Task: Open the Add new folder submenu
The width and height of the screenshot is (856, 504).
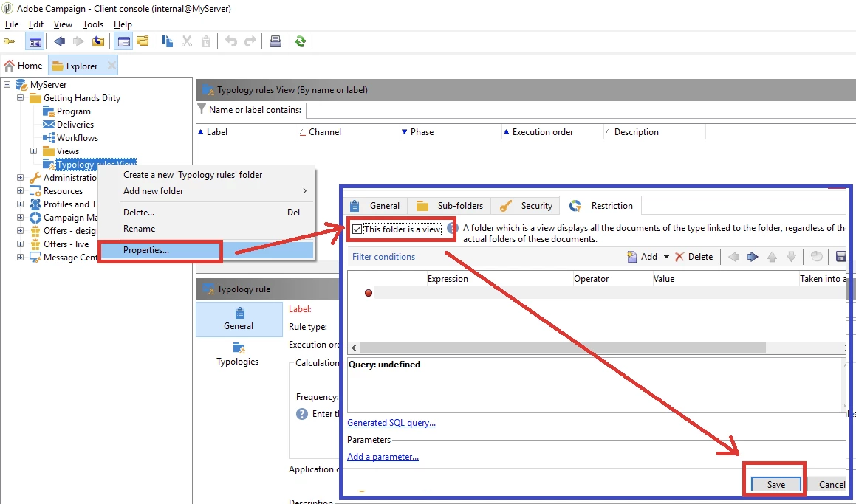Action: click(x=206, y=191)
